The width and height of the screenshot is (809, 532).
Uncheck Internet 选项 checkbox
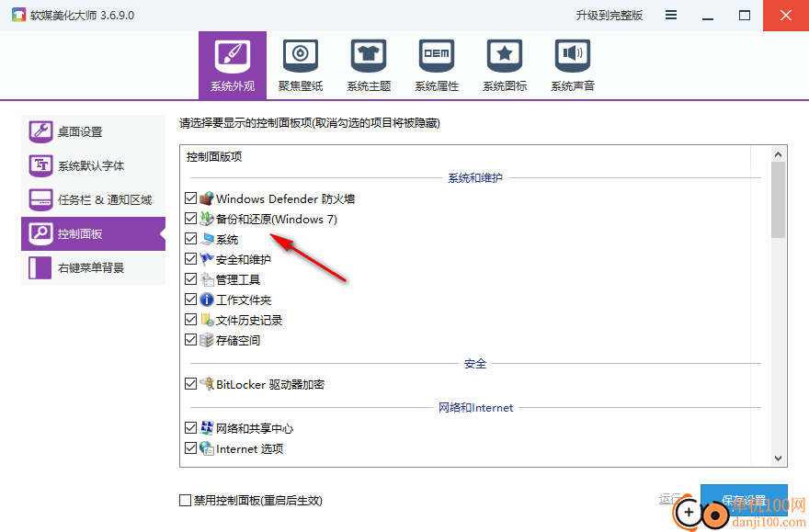(190, 448)
